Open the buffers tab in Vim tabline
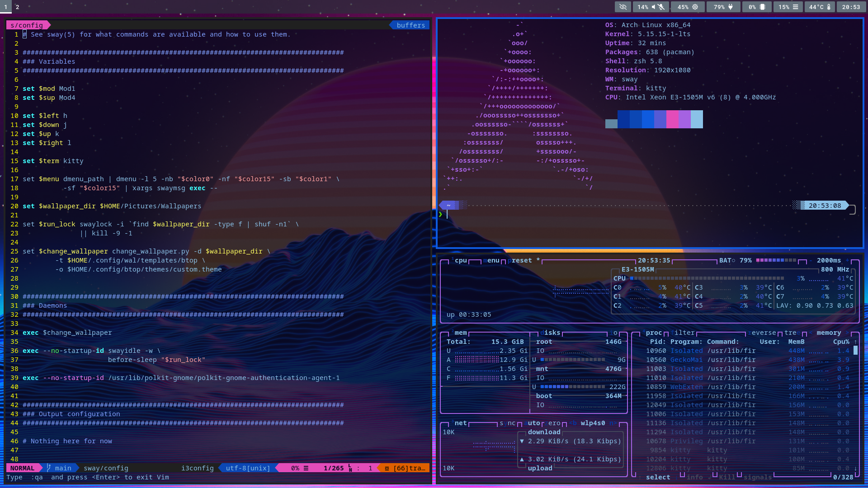 point(410,25)
